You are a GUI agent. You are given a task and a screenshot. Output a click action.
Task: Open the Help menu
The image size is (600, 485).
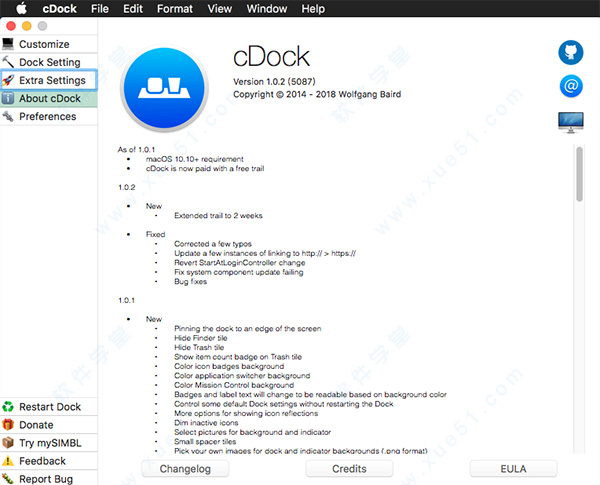[313, 8]
